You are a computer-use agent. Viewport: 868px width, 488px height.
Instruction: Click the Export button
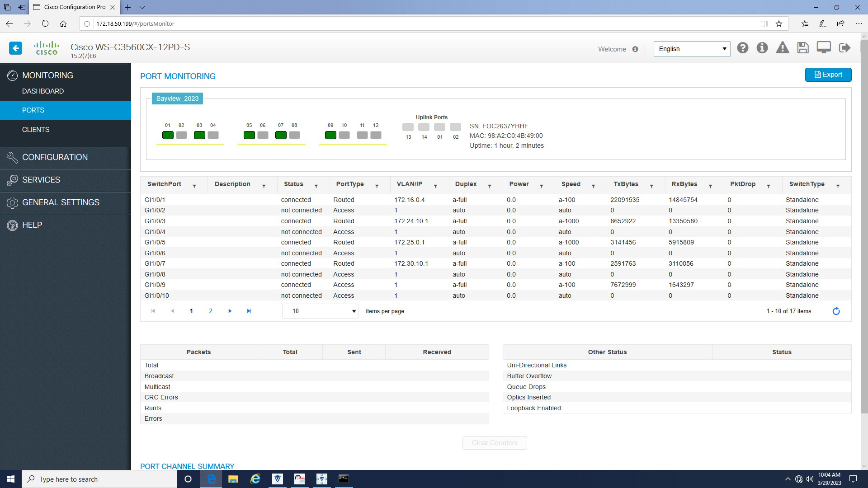click(828, 75)
